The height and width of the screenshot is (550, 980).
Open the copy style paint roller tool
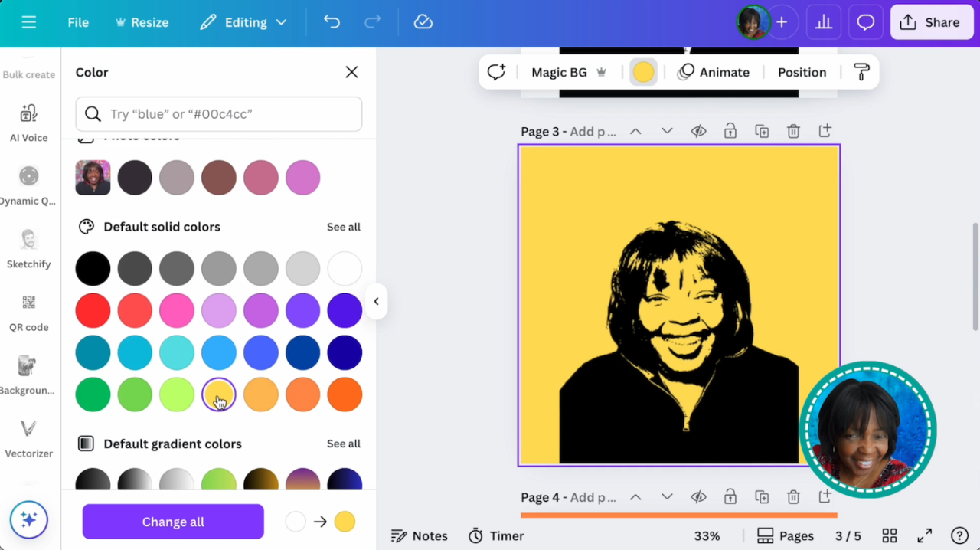pos(861,72)
